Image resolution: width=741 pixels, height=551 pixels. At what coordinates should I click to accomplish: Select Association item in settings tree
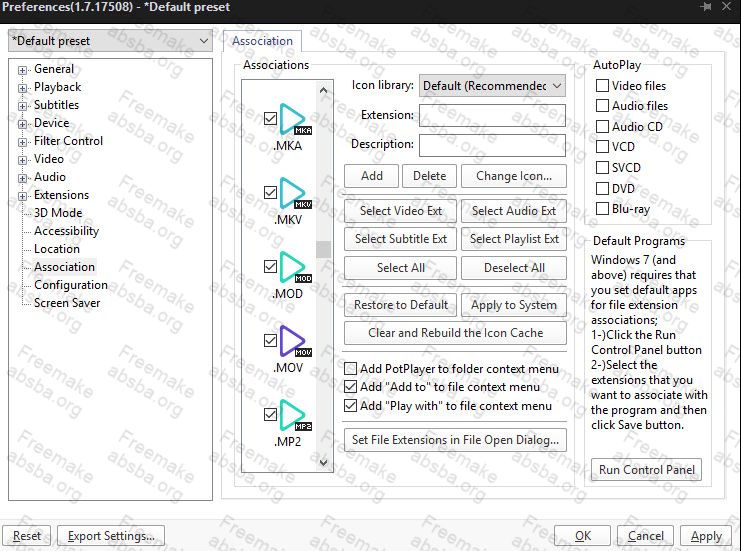tap(64, 267)
